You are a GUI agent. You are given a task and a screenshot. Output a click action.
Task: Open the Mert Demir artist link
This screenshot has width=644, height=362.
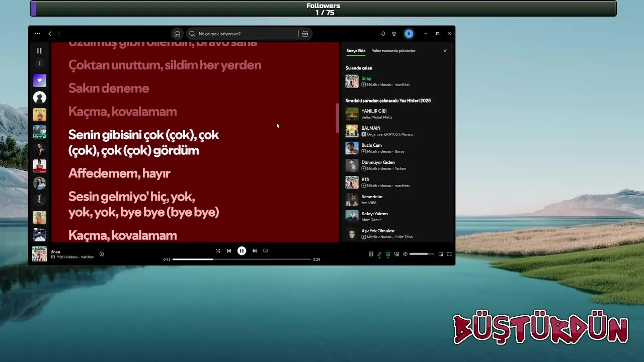click(371, 220)
